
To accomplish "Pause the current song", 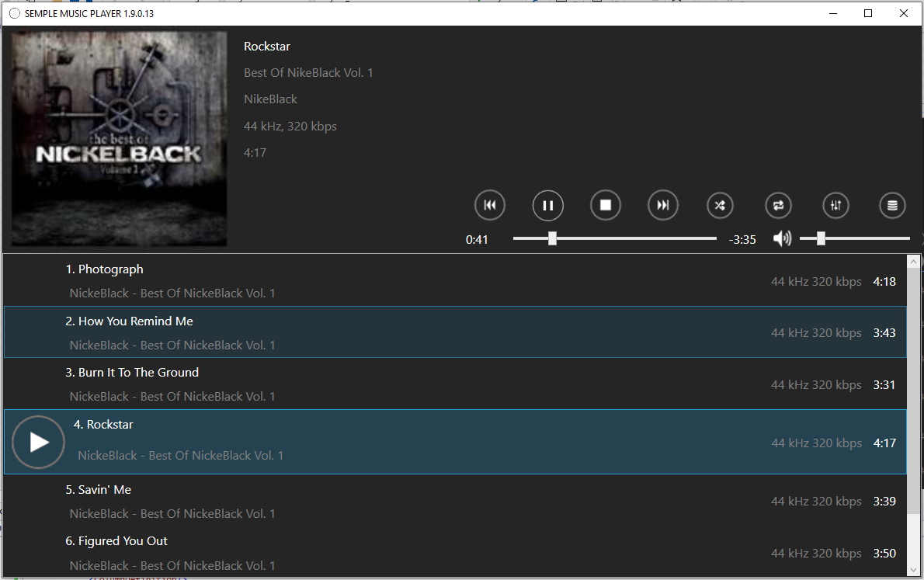I will 547,205.
